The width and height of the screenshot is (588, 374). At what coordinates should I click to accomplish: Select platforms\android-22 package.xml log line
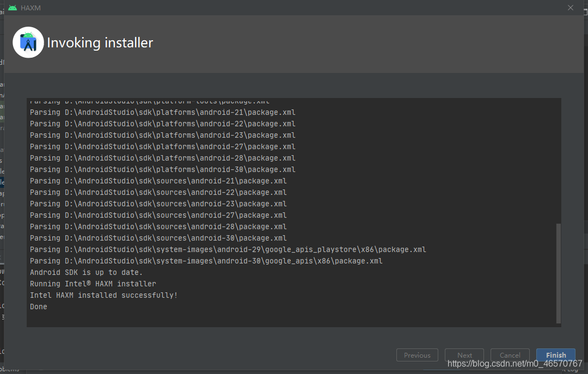click(163, 124)
